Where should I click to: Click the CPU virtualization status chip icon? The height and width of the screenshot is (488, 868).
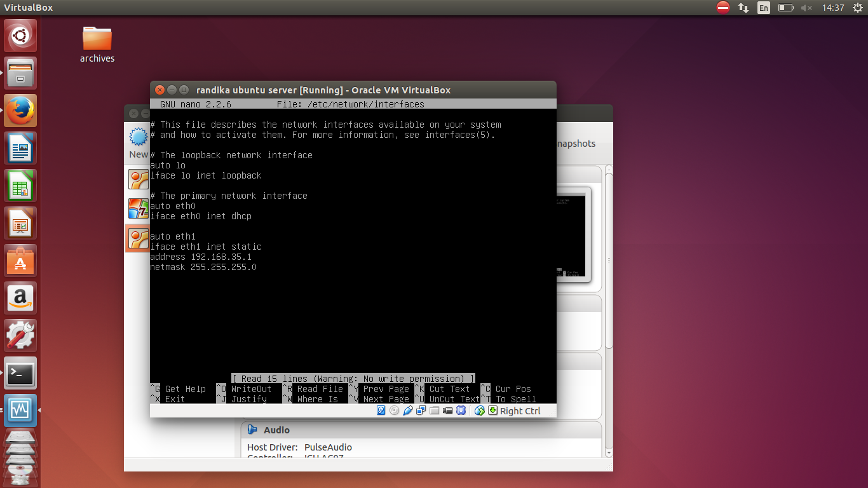(461, 410)
